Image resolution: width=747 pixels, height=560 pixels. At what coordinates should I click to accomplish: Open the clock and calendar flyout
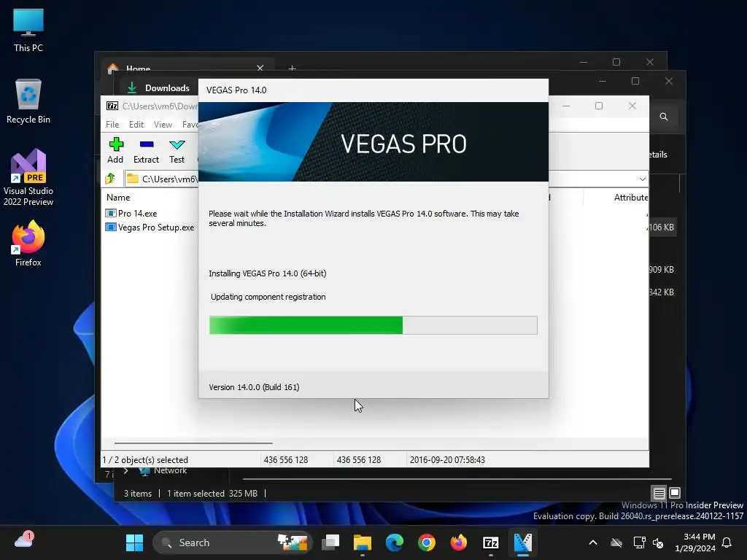pos(695,542)
